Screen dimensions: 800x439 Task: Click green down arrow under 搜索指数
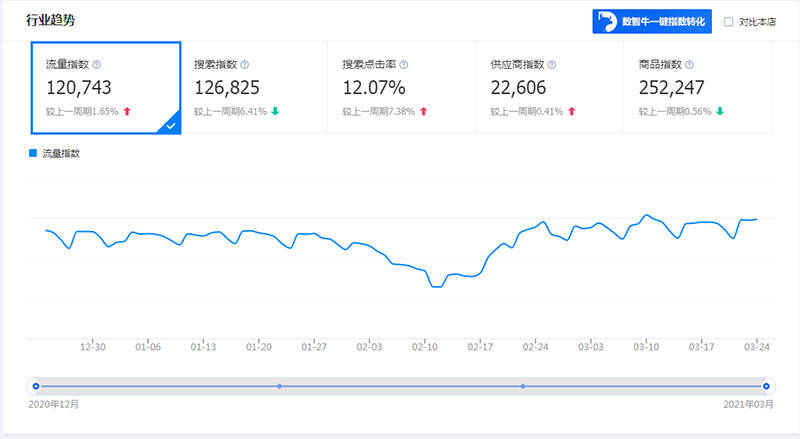[275, 111]
